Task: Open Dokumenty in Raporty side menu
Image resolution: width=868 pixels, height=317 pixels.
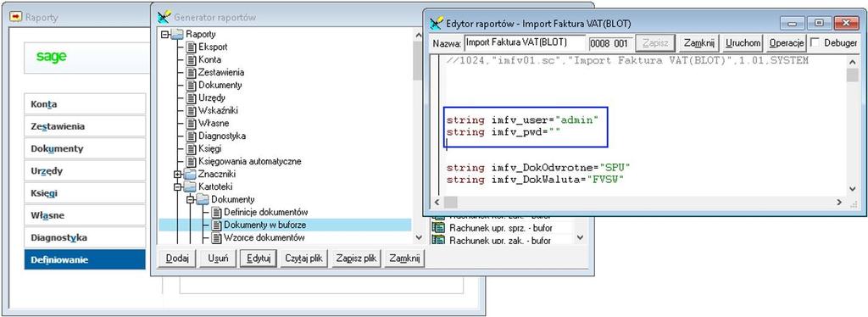Action: point(85,148)
